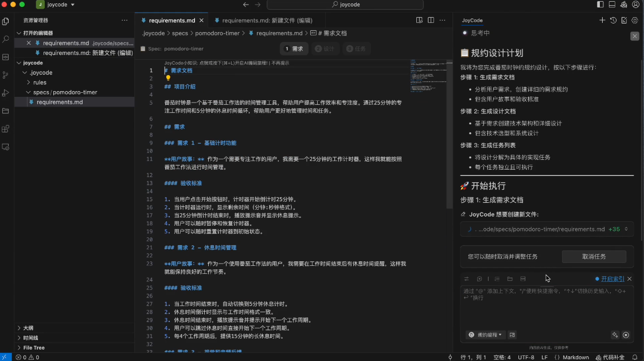
Task: Dismiss the 开启索引 prompt
Action: (629, 279)
